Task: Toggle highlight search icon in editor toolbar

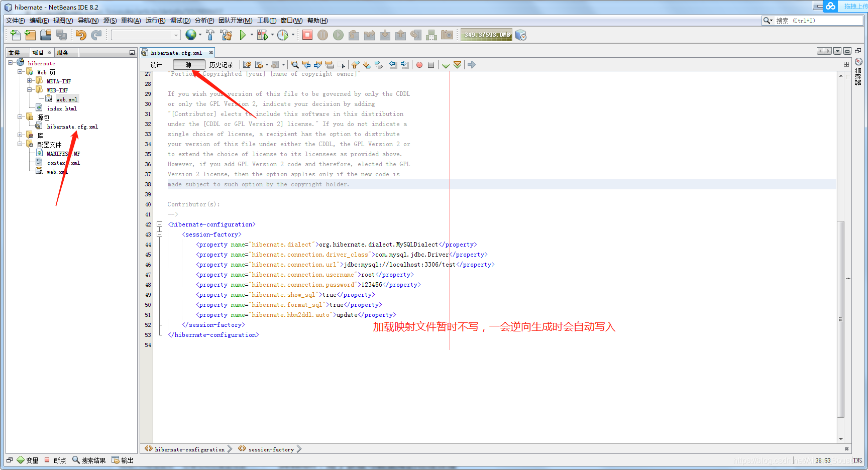Action: (x=330, y=65)
